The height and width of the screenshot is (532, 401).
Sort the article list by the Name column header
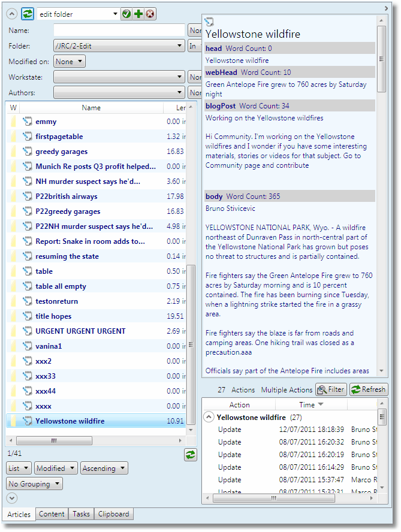(91, 108)
